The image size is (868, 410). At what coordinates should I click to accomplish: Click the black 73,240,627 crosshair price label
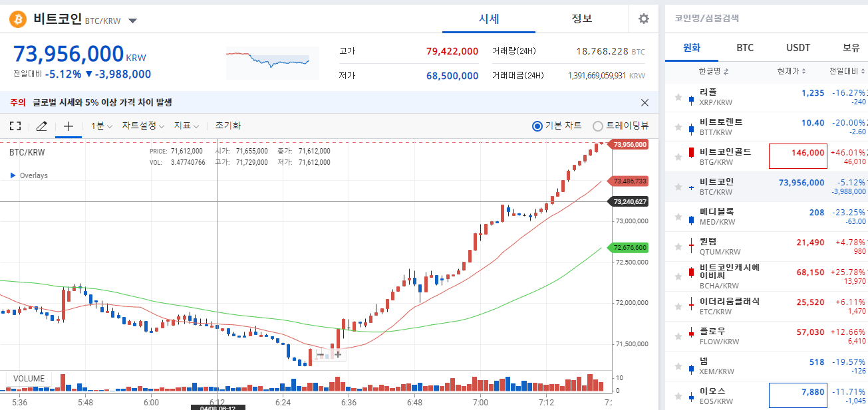(x=629, y=201)
